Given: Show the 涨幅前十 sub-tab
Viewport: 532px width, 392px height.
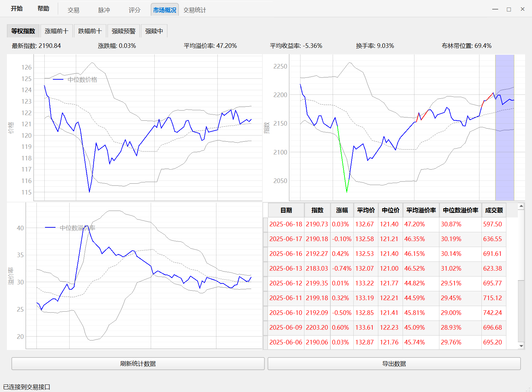Looking at the screenshot, I should click(x=56, y=31).
